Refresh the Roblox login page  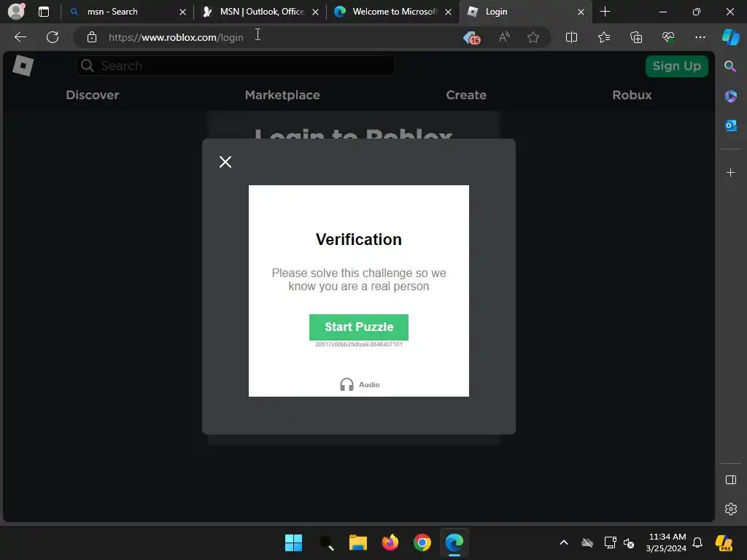tap(53, 37)
